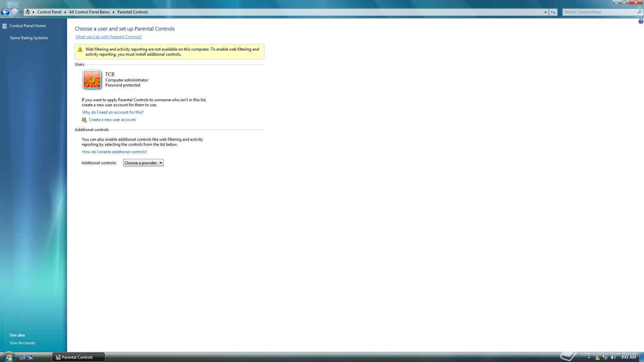
Task: Open the Control Panel breadcrumb
Action: tap(49, 12)
